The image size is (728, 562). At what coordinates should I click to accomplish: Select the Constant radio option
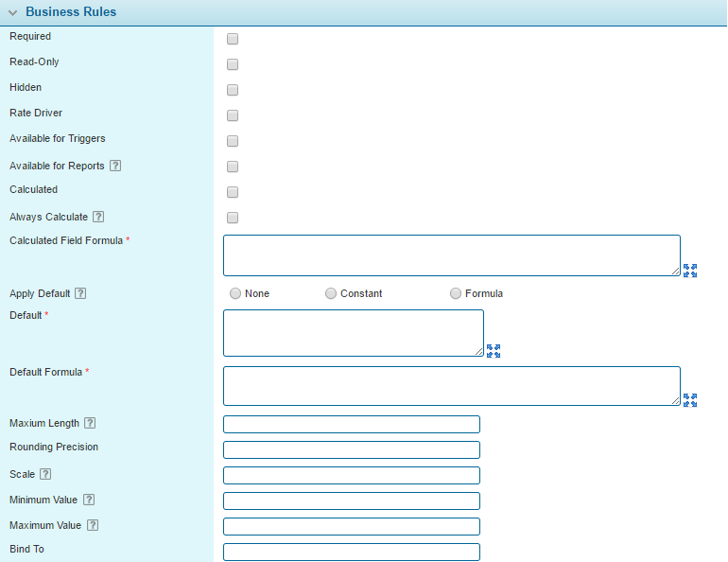(x=331, y=293)
